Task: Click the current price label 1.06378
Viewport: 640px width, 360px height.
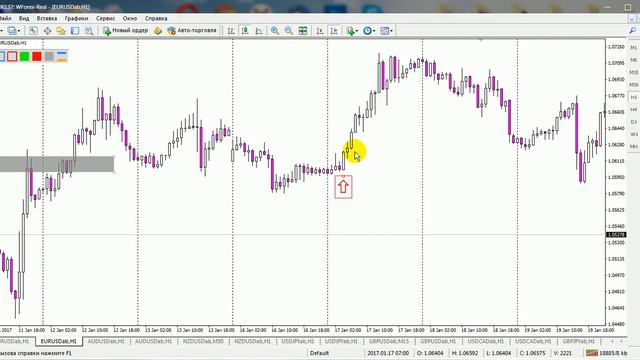Action: click(616, 235)
